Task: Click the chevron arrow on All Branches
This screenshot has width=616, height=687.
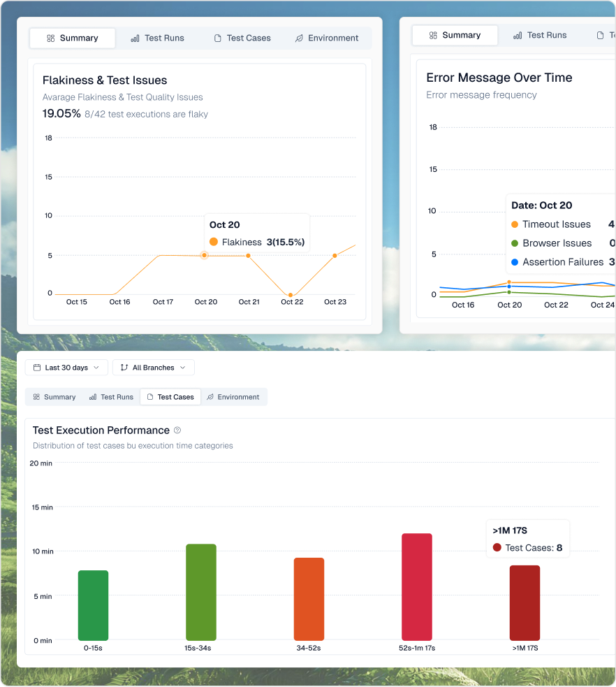Action: pos(183,368)
